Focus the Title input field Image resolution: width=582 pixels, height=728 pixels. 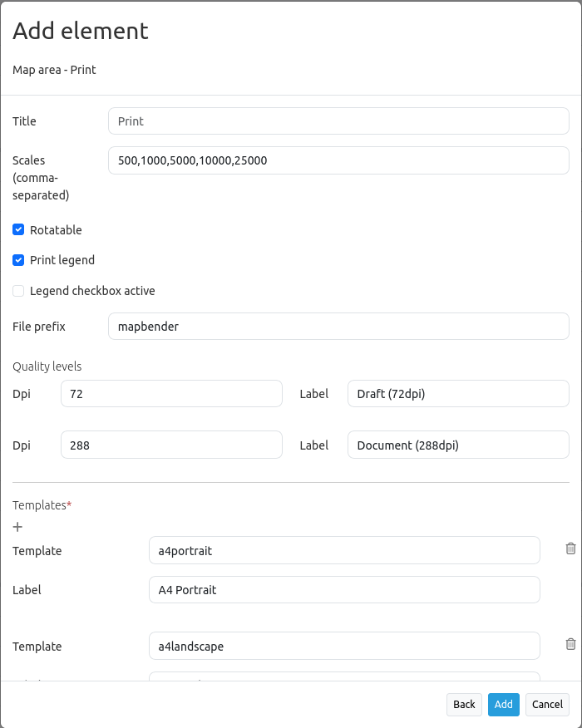click(338, 121)
